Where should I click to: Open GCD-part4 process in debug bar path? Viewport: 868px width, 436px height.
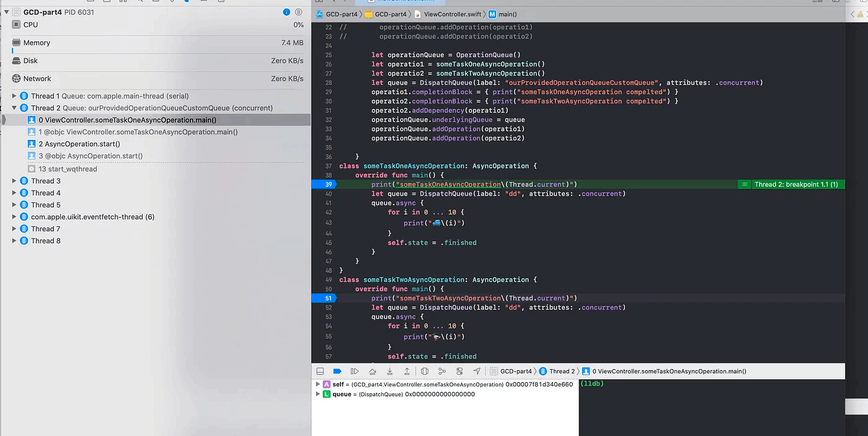pos(511,371)
